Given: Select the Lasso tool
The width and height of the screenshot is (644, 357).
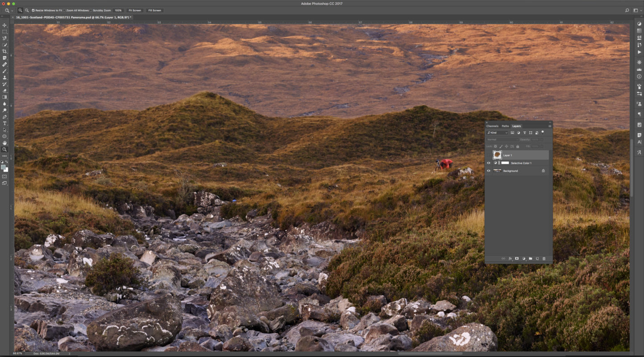Looking at the screenshot, I should pyautogui.click(x=5, y=38).
